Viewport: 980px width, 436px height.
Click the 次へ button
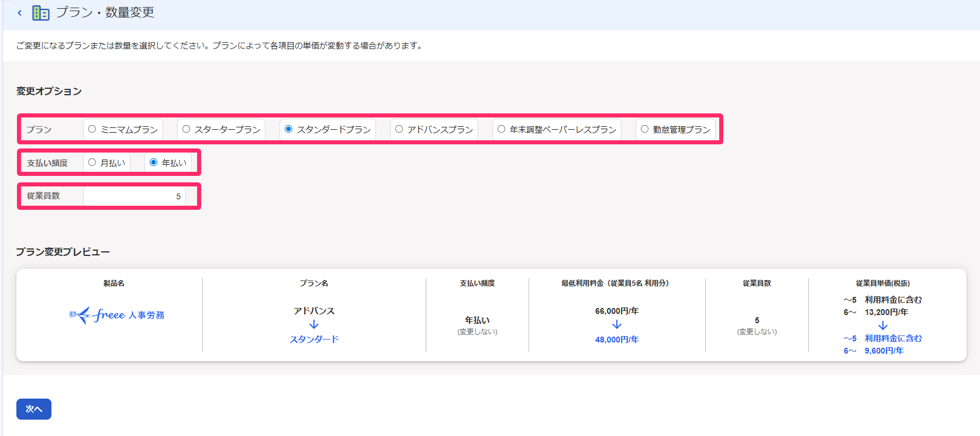[x=34, y=409]
